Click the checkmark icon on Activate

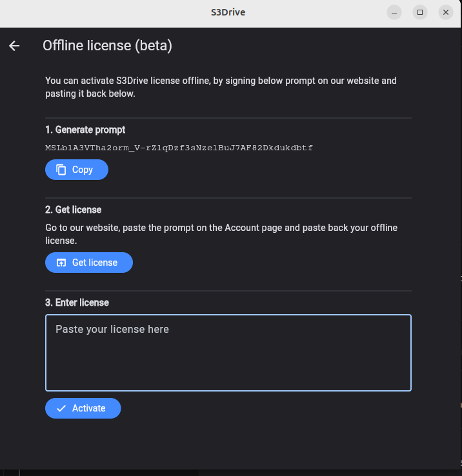(61, 408)
